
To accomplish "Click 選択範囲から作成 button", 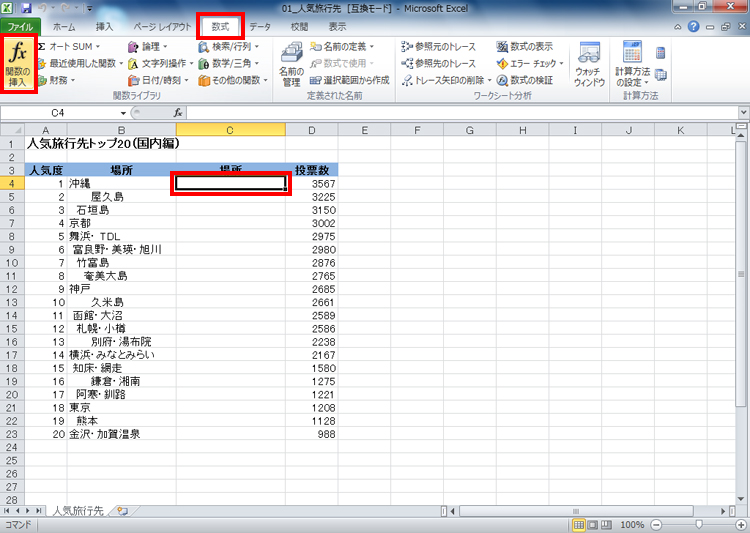I will (350, 80).
